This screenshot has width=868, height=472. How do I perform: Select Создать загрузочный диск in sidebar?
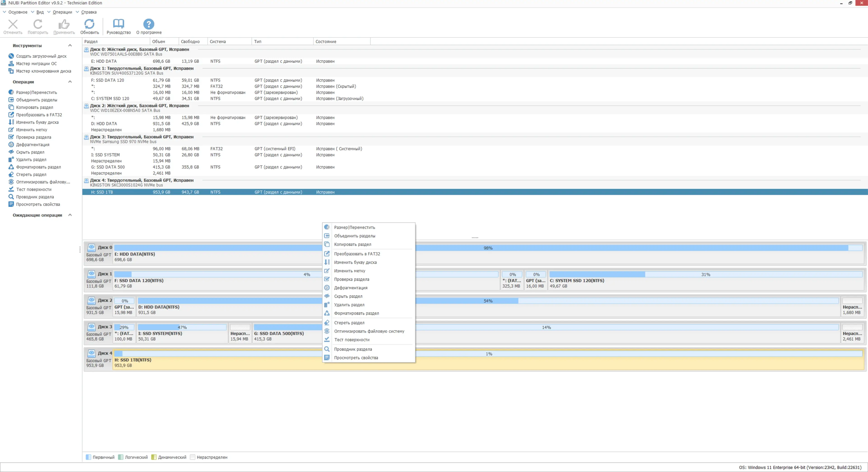[41, 56]
